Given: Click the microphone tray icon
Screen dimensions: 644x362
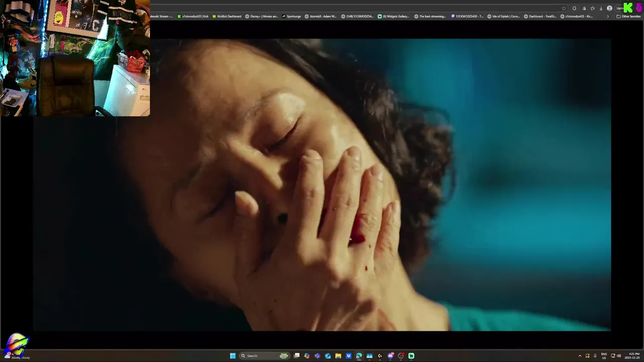Looking at the screenshot, I should [595, 355].
